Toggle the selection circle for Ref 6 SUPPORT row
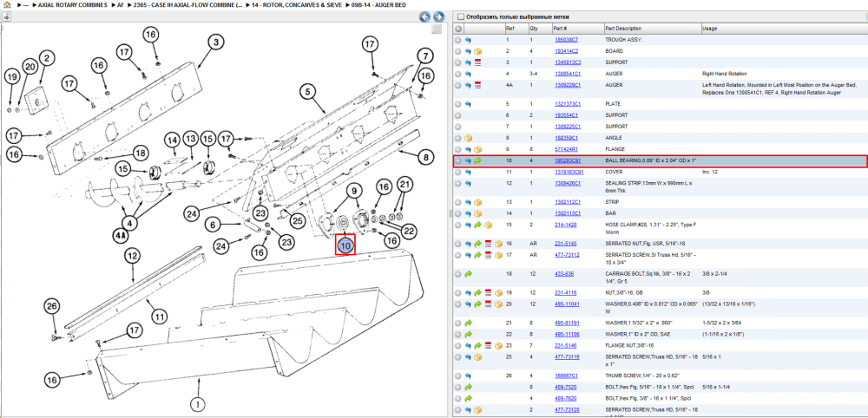The image size is (868, 418). [457, 115]
